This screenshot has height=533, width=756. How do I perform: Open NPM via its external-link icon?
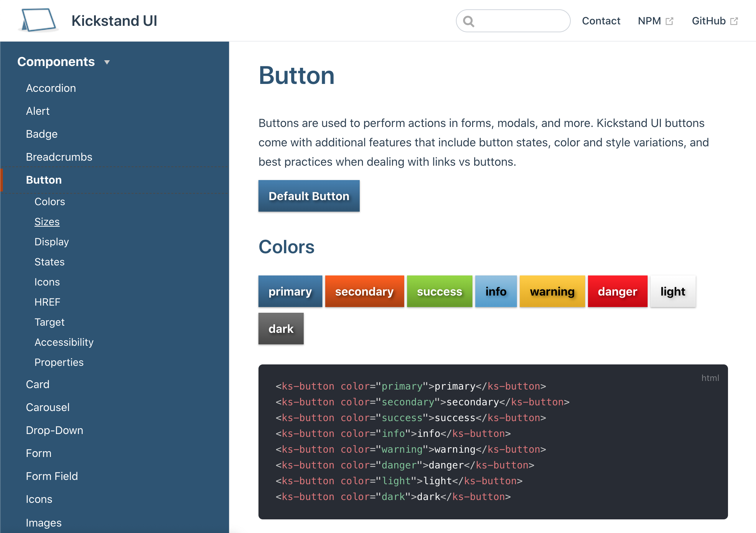(x=670, y=21)
